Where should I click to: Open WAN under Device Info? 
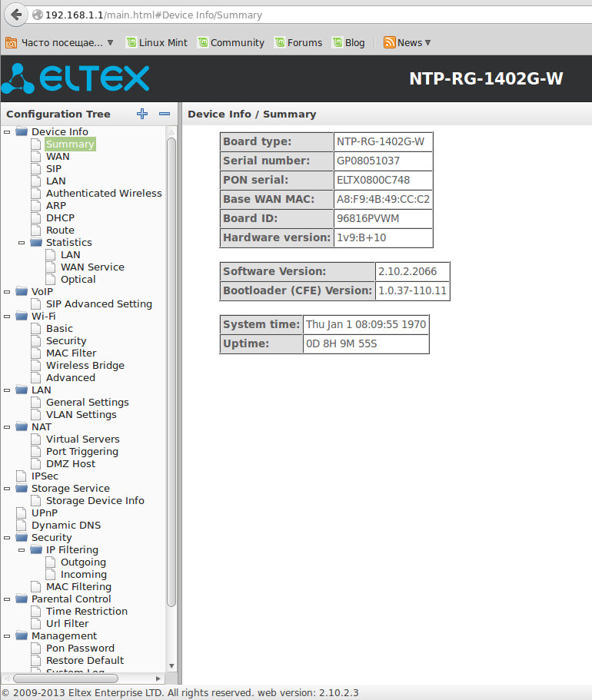(58, 156)
